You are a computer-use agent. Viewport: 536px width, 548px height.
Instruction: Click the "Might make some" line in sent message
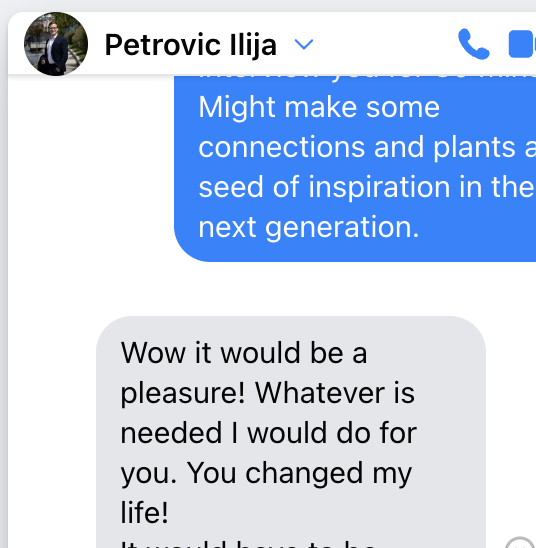(x=319, y=107)
